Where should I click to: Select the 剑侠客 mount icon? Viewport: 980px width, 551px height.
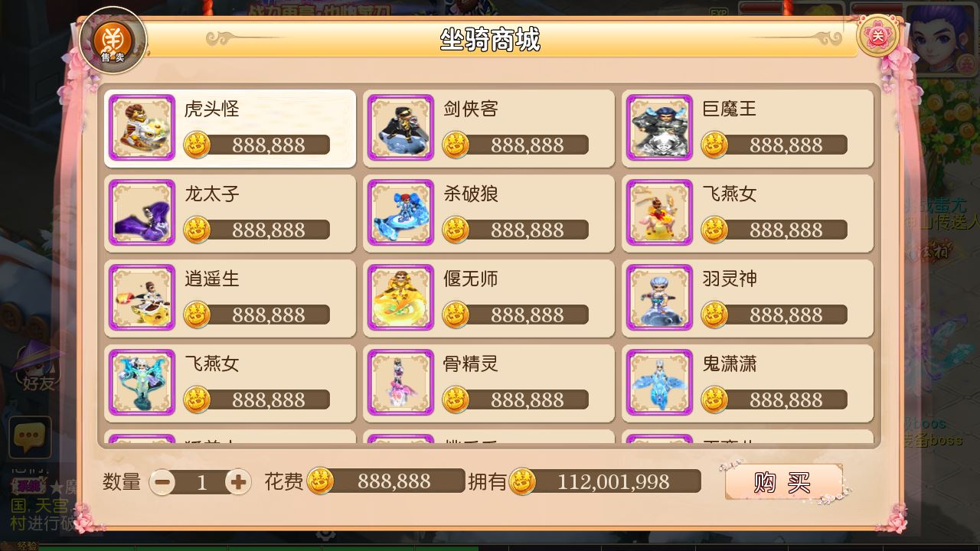tap(401, 128)
